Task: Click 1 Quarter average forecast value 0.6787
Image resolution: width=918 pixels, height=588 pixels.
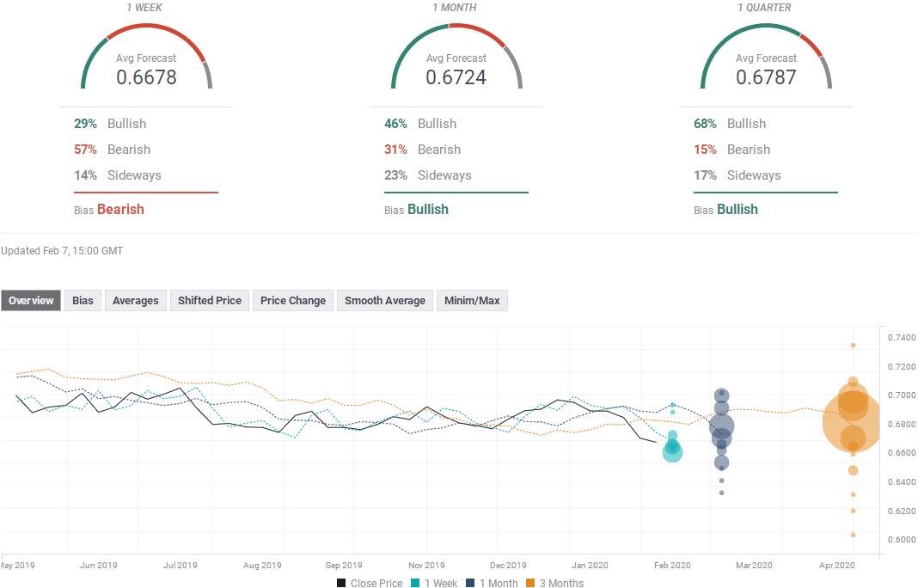Action: click(766, 77)
